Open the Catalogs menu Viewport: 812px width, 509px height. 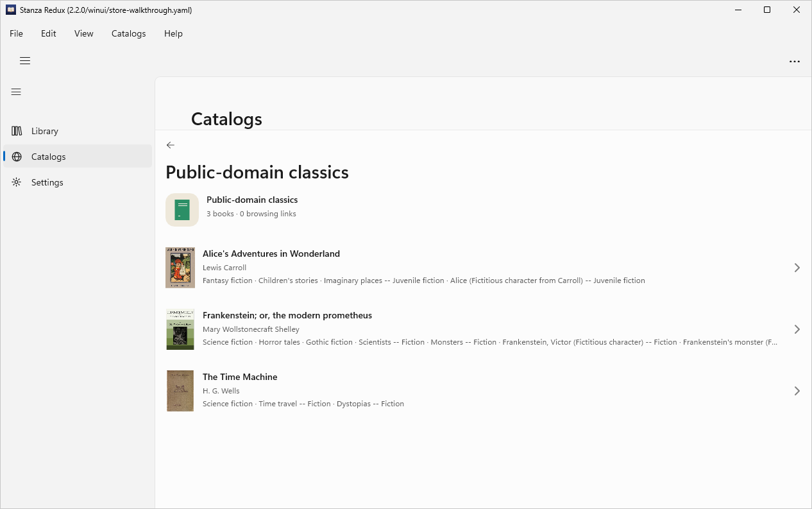[129, 33]
